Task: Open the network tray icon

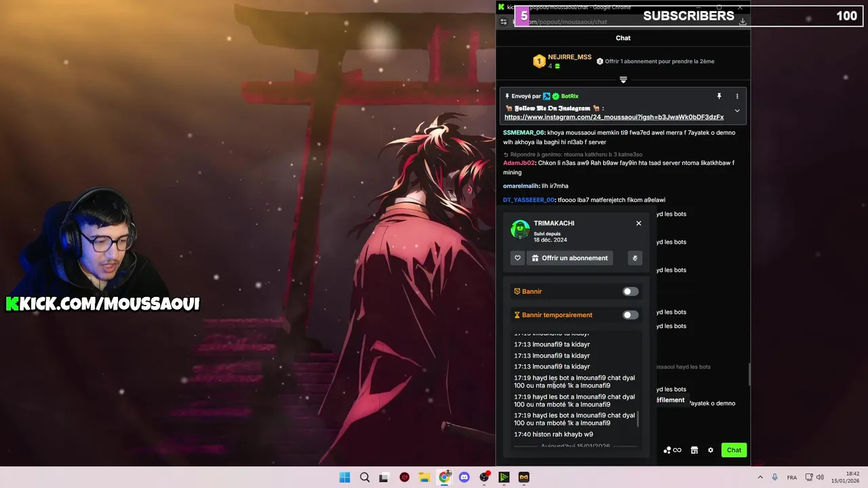Action: point(810,477)
